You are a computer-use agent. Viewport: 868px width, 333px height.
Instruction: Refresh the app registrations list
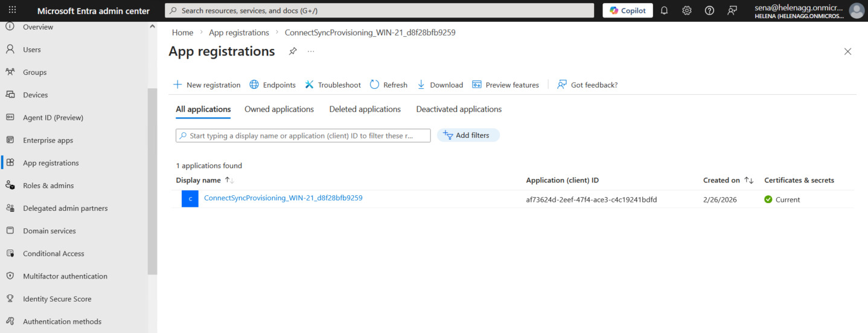(388, 85)
